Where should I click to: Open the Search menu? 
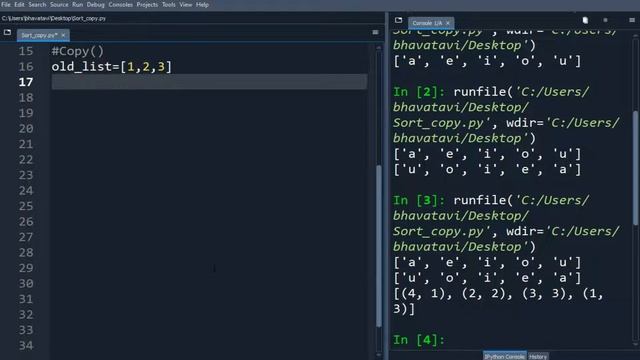pyautogui.click(x=37, y=4)
